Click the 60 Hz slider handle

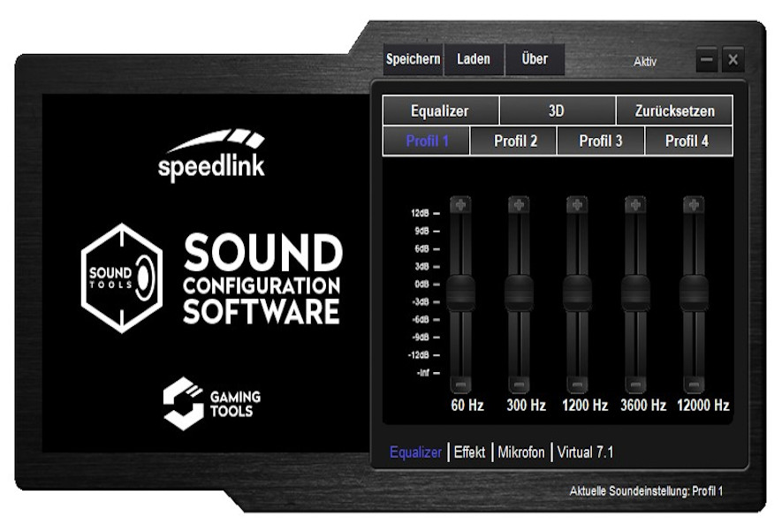coord(460,293)
